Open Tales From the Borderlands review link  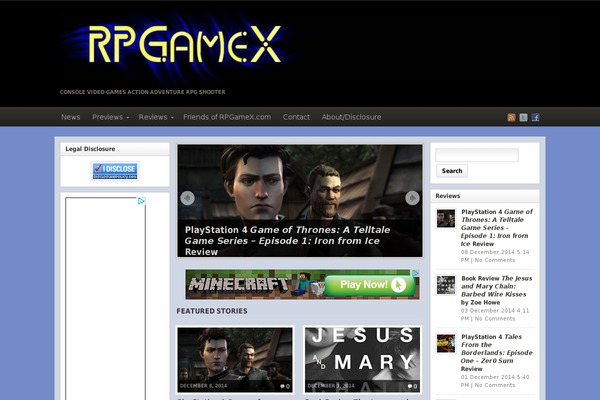coord(496,353)
